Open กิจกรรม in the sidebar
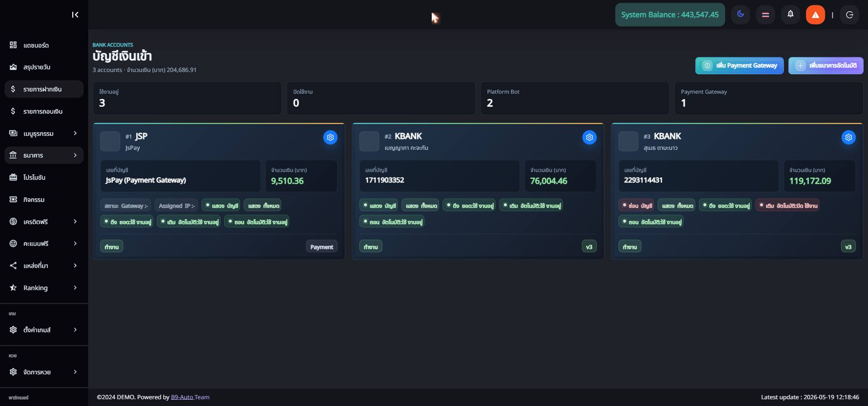The width and height of the screenshot is (868, 406). [x=44, y=199]
